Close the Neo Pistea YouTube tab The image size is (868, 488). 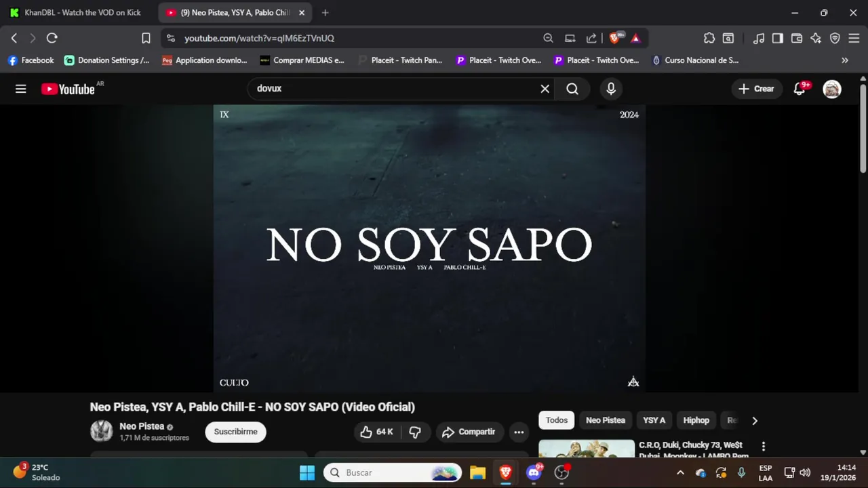[x=302, y=12]
